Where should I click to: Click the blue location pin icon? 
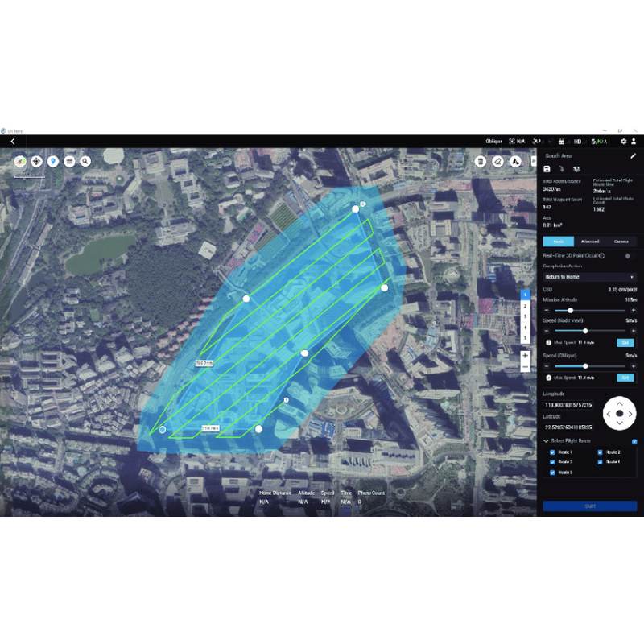click(53, 161)
